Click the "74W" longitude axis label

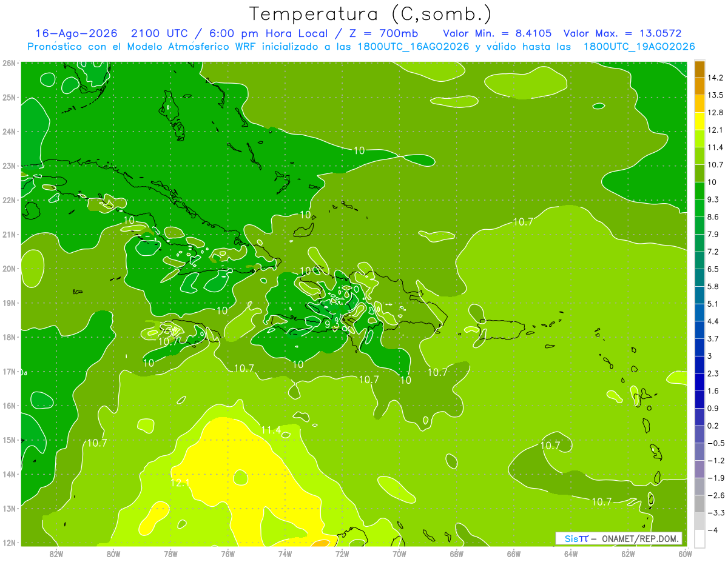pos(285,554)
